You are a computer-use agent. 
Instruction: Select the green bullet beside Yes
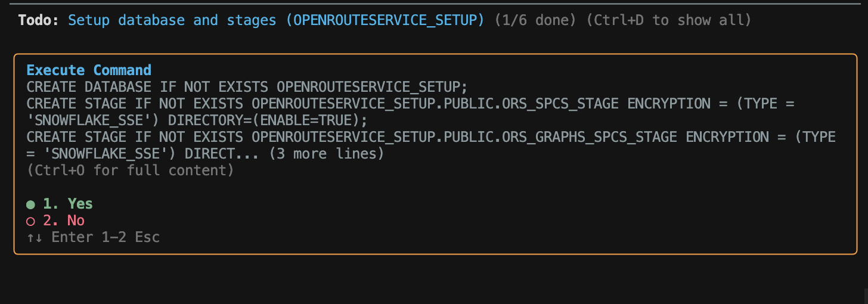pos(30,204)
